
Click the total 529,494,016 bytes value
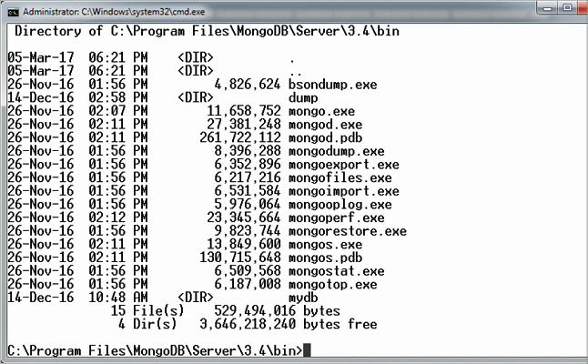point(277,311)
